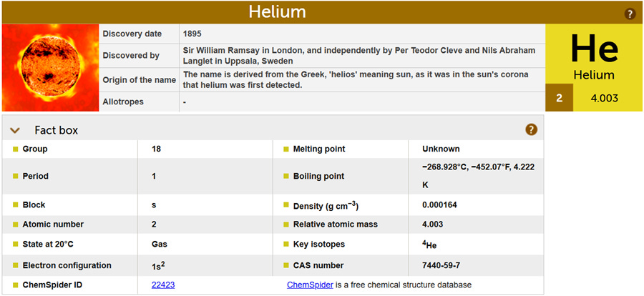This screenshot has height=296, width=644.
Task: Click the Fact box heading text
Action: [x=57, y=131]
